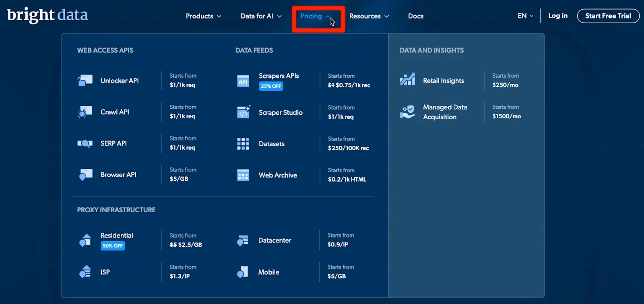Go to Bright Data home logo
The width and height of the screenshot is (644, 304).
(47, 15)
